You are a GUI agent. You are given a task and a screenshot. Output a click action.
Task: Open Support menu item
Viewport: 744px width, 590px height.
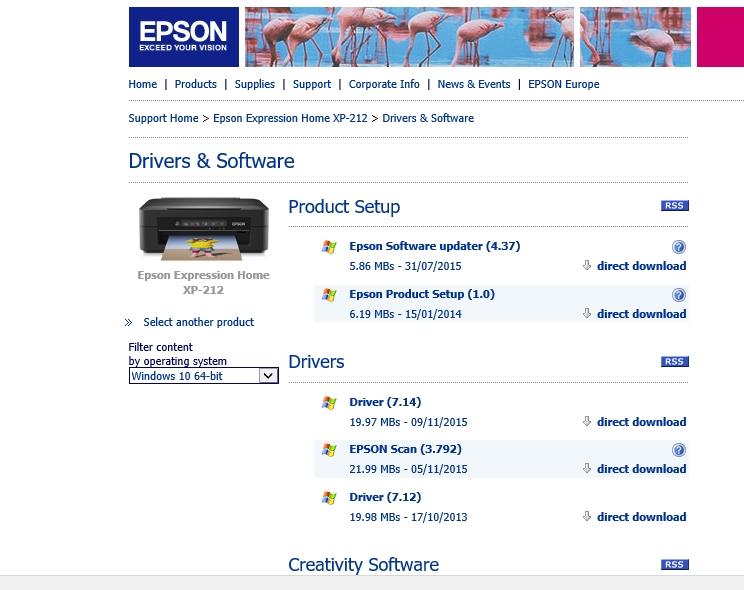click(312, 84)
